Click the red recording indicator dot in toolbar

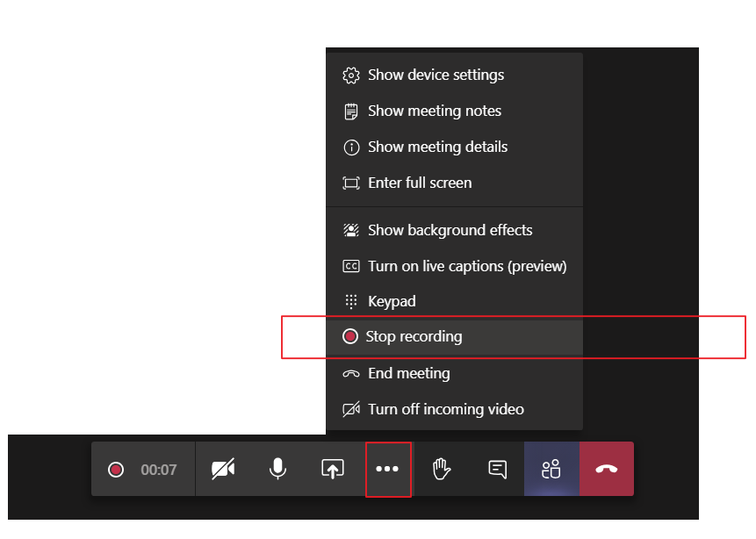[116, 470]
